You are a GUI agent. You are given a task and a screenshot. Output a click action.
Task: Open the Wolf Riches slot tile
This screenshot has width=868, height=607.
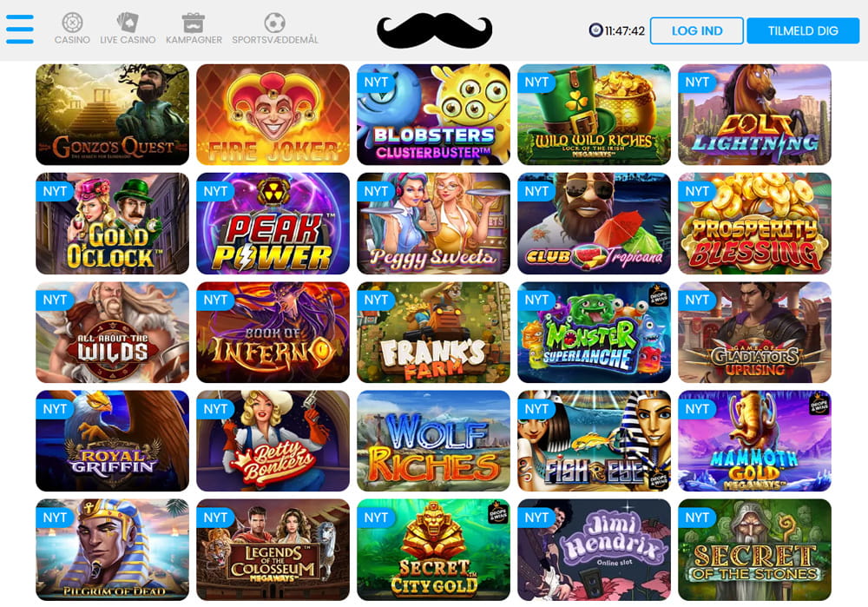433,441
